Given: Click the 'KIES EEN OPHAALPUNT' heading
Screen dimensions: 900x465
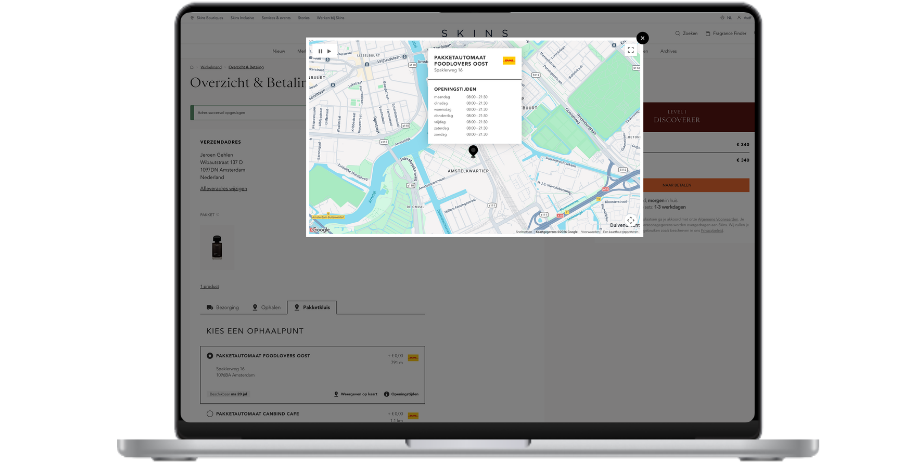Looking at the screenshot, I should 255,331.
